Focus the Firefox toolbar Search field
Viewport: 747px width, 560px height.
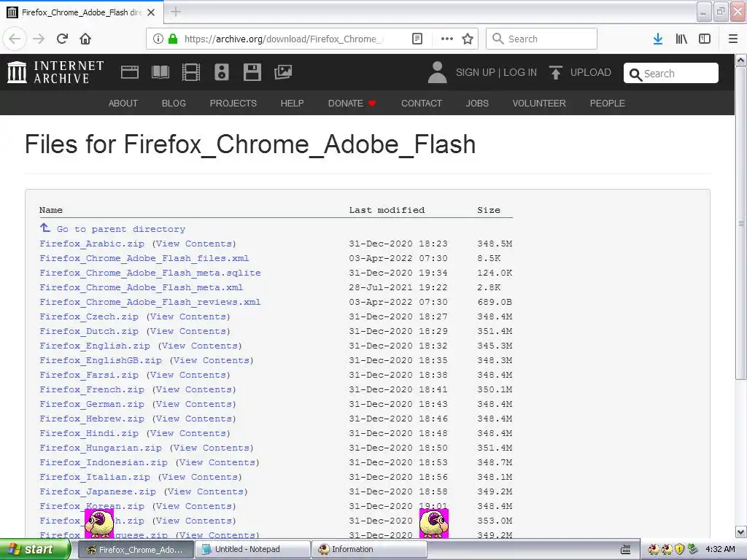click(541, 39)
